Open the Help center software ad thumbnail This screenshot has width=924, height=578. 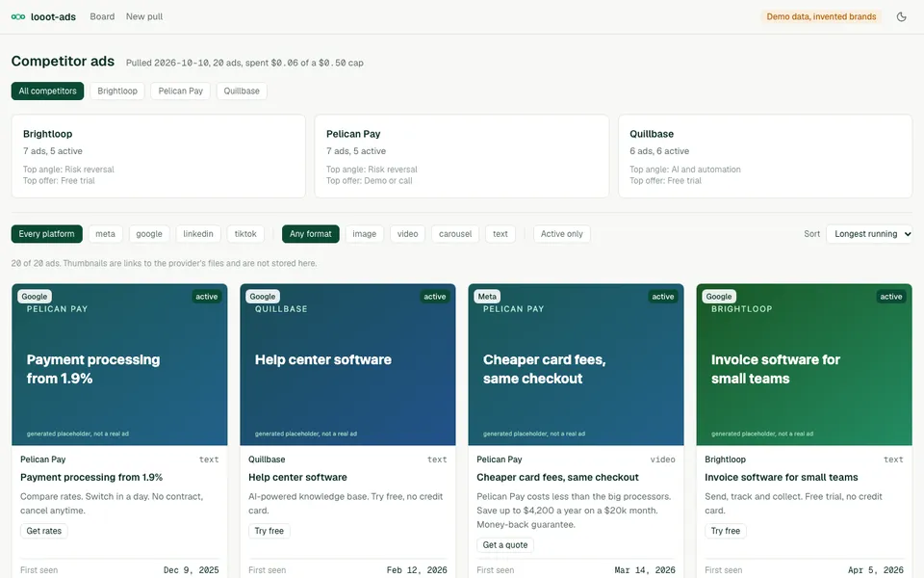point(347,364)
